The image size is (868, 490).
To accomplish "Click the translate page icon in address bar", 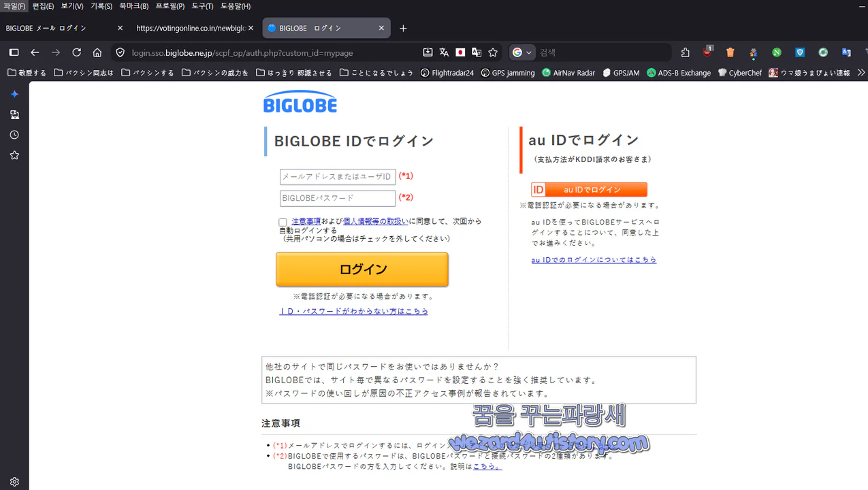I will coord(444,52).
